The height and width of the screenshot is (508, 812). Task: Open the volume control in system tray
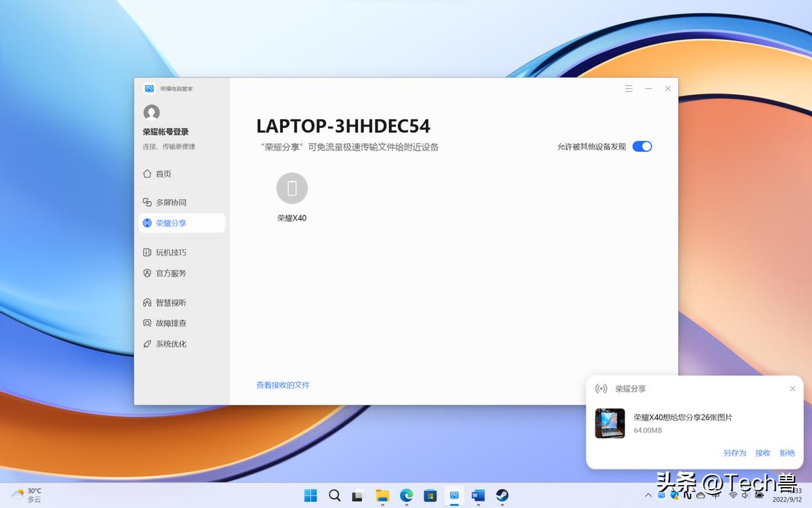744,496
